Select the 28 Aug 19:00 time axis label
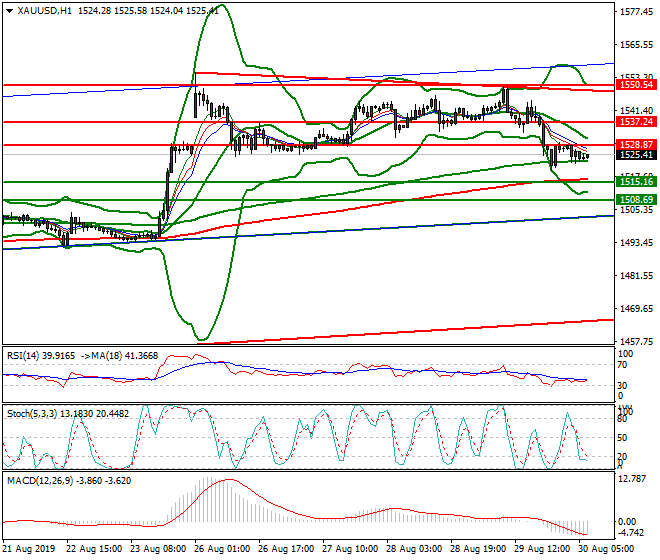Viewport: 660px width, 560px height. coord(479,549)
